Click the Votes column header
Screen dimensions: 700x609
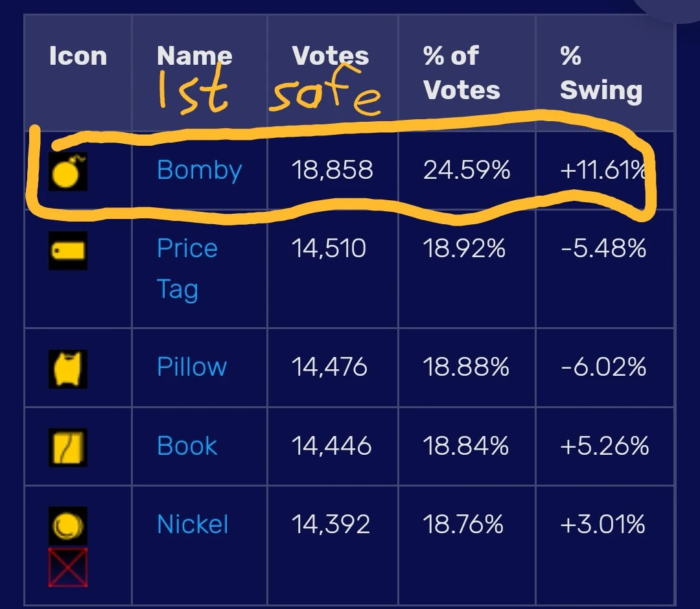coord(331,56)
